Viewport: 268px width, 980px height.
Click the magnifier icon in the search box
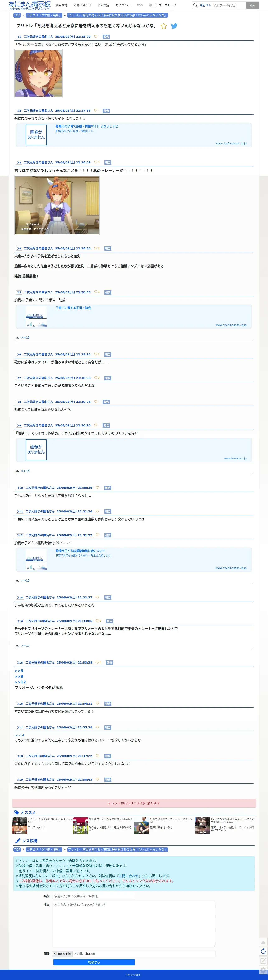pos(195,5)
